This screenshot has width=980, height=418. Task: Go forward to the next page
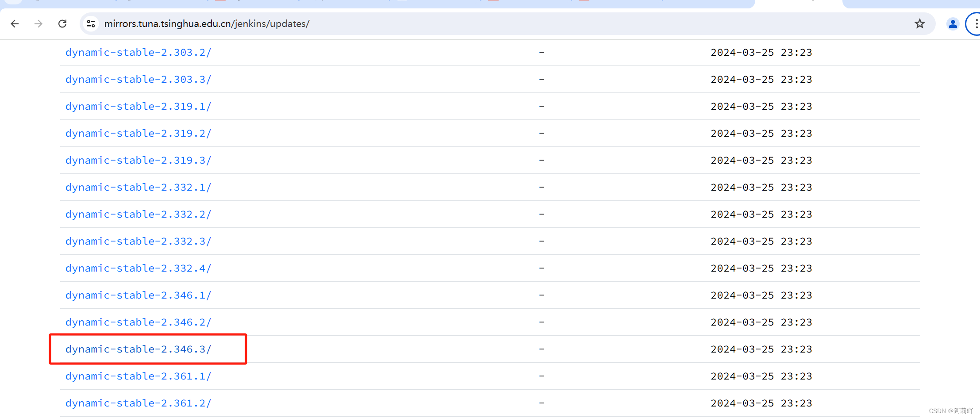(38, 23)
